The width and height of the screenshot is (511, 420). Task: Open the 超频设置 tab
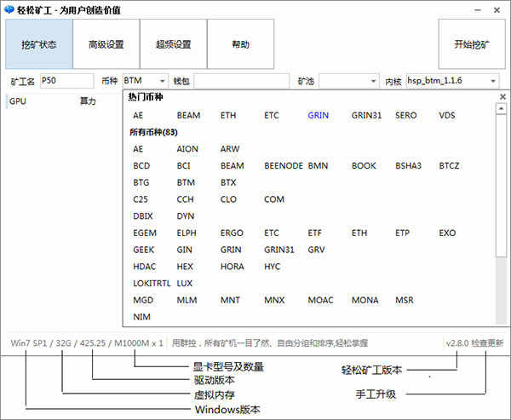tap(174, 44)
